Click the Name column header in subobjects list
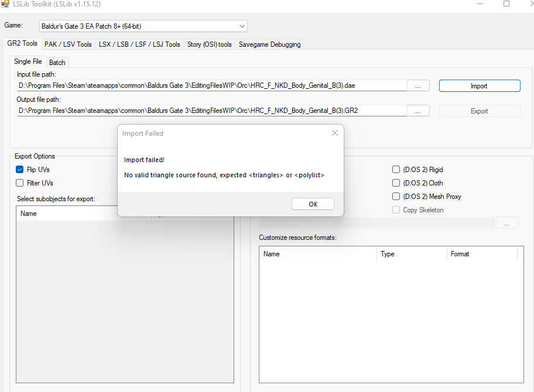 click(x=83, y=214)
